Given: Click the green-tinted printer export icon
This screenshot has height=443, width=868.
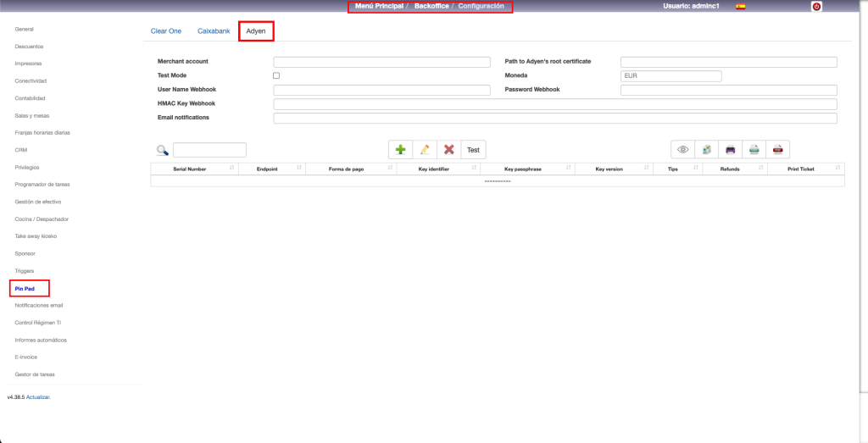Looking at the screenshot, I should coord(754,150).
